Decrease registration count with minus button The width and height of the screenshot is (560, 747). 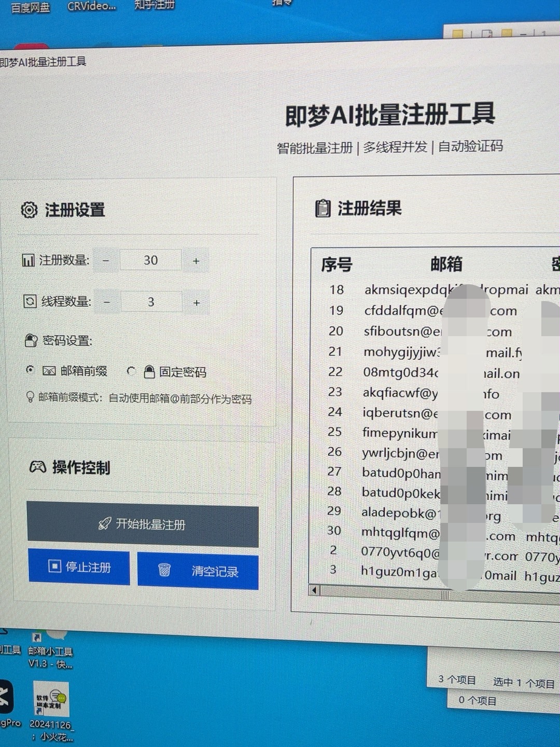(106, 260)
